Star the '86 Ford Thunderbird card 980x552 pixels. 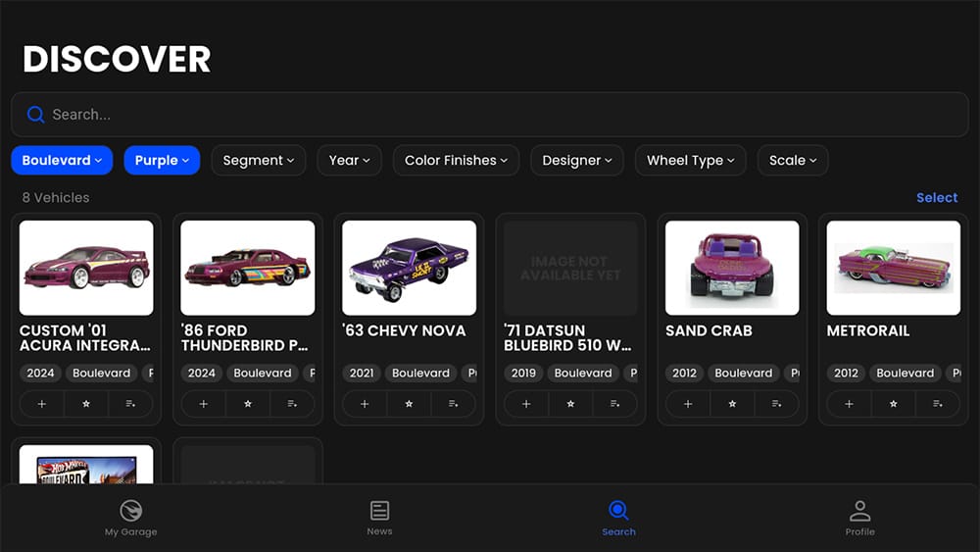[248, 404]
